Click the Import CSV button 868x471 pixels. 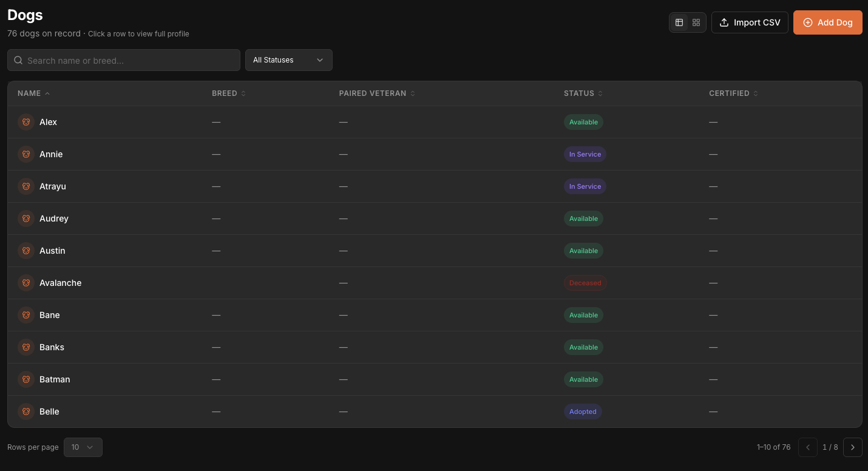point(750,22)
